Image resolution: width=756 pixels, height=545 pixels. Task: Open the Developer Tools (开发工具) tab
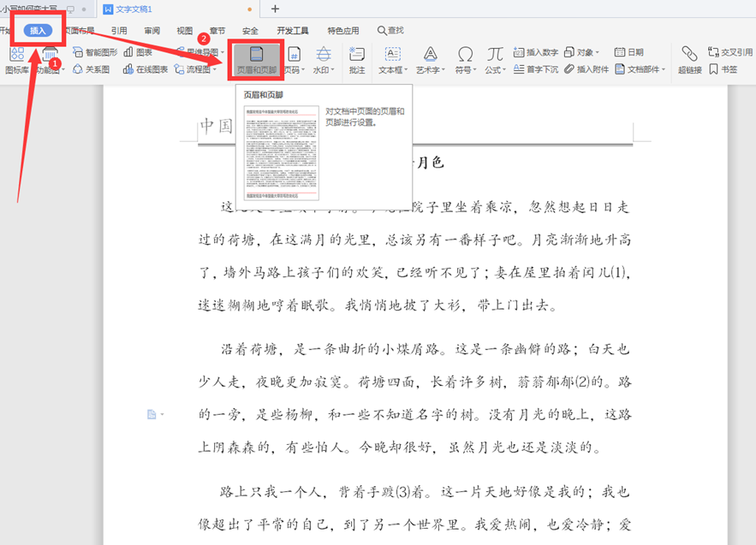[x=293, y=30]
